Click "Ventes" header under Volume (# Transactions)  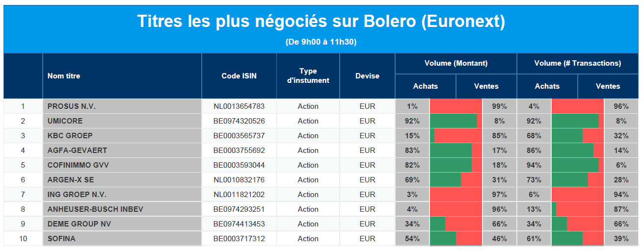click(608, 86)
